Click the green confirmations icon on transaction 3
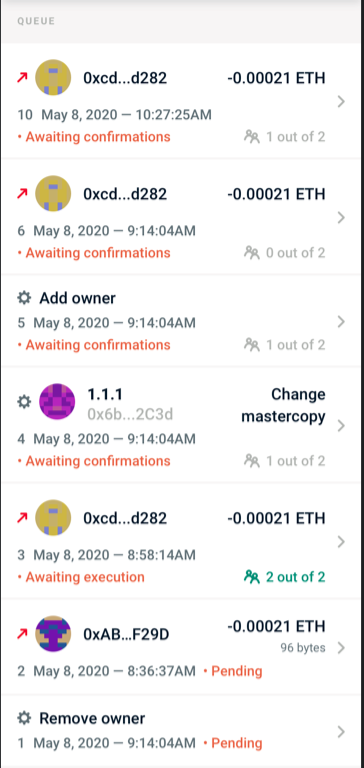Screen dimensions: 364x768 coord(252,576)
